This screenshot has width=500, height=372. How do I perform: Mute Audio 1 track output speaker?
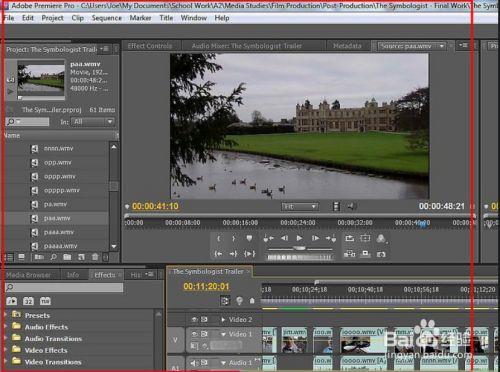click(x=194, y=362)
